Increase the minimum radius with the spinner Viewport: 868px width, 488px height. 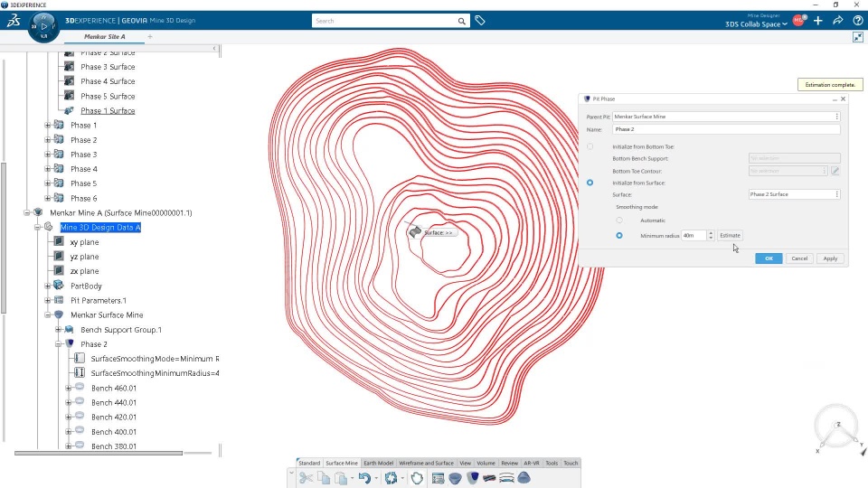coord(711,233)
